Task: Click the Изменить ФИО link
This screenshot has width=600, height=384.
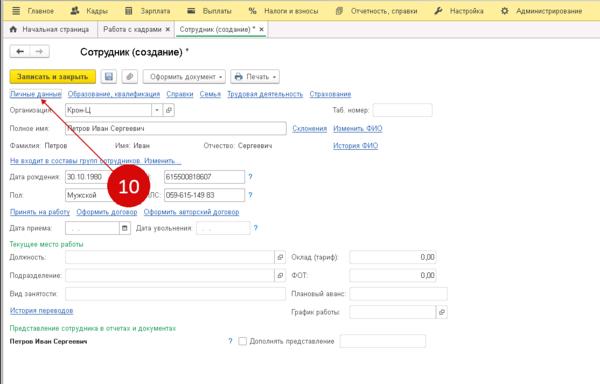Action: pyautogui.click(x=358, y=129)
